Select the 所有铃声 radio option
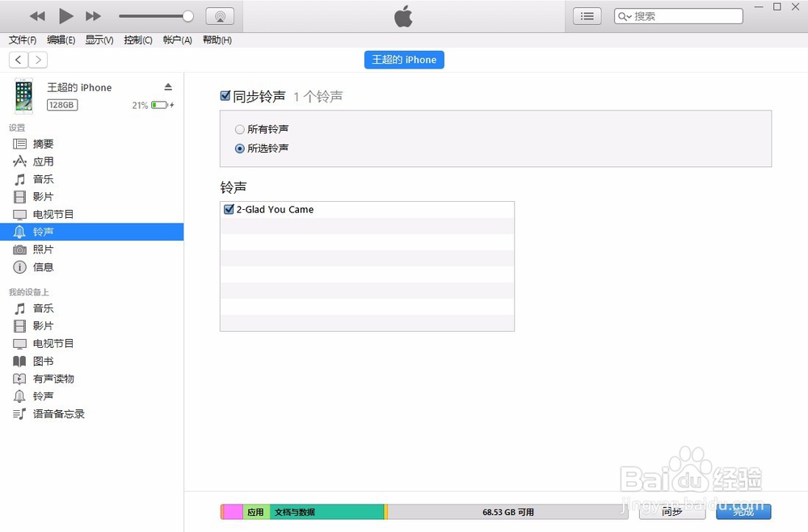The width and height of the screenshot is (808, 532). click(x=239, y=128)
